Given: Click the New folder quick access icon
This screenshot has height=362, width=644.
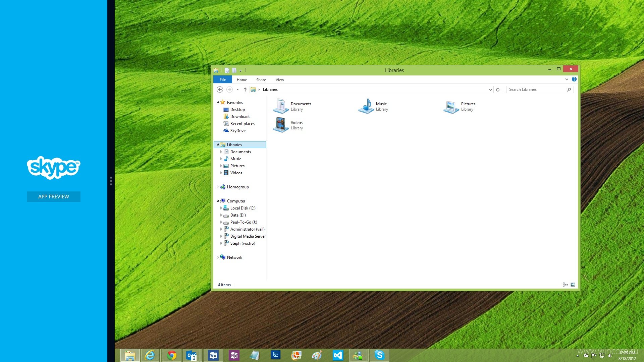Looking at the screenshot, I should point(234,70).
